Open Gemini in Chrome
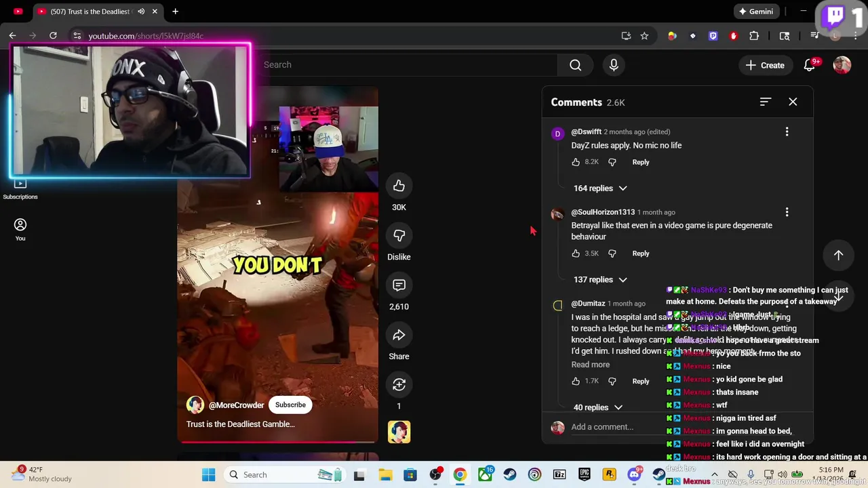The width and height of the screenshot is (868, 488). tap(755, 12)
